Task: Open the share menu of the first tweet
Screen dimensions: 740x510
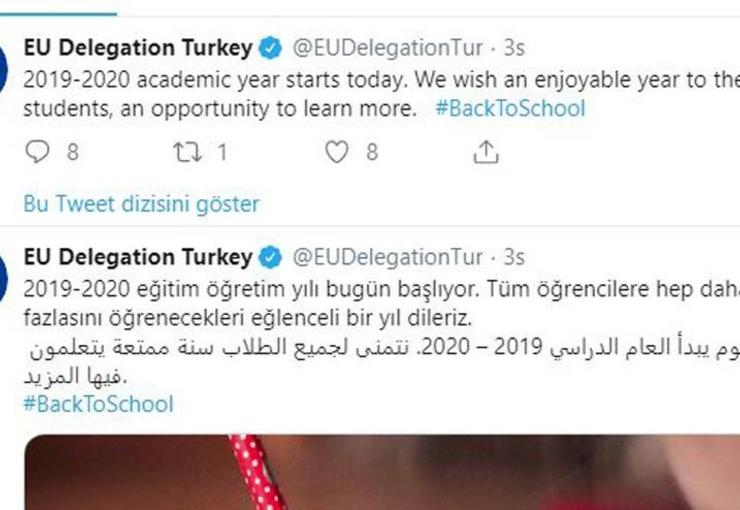Action: [485, 152]
